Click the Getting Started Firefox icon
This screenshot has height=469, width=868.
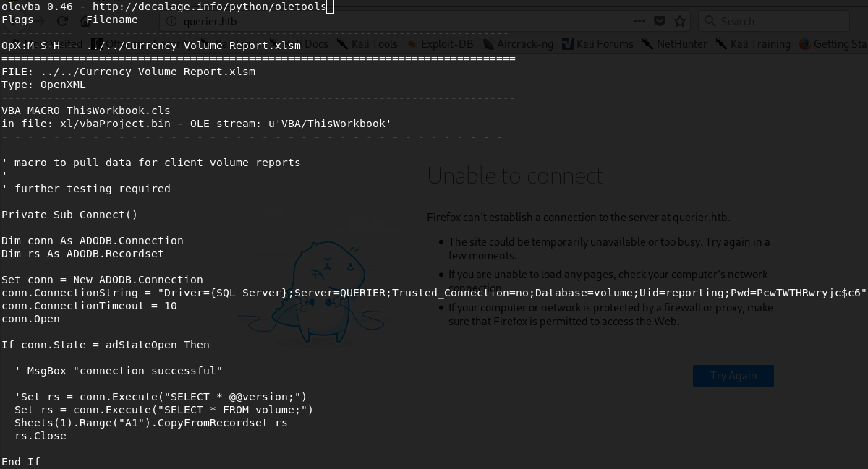804,44
